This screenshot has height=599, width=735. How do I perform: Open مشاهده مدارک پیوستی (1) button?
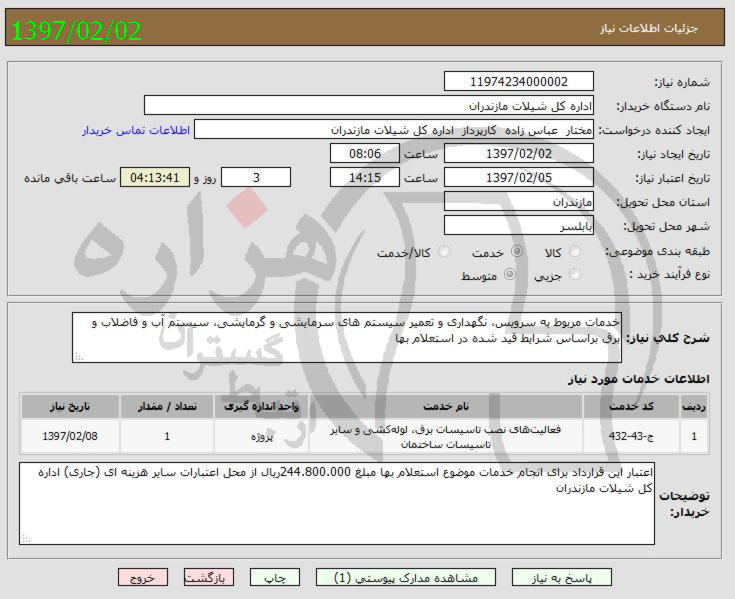pos(406,577)
